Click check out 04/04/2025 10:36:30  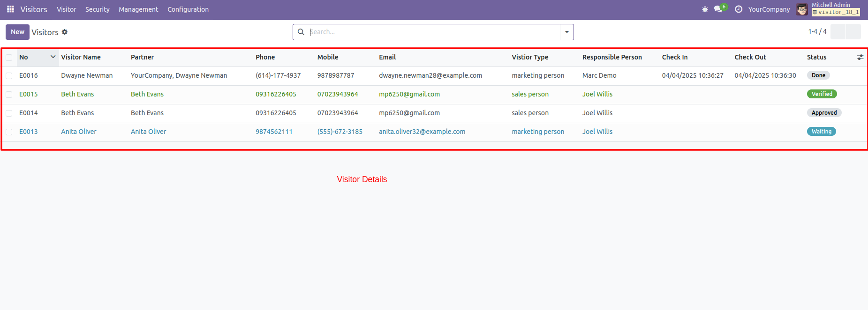[765, 75]
